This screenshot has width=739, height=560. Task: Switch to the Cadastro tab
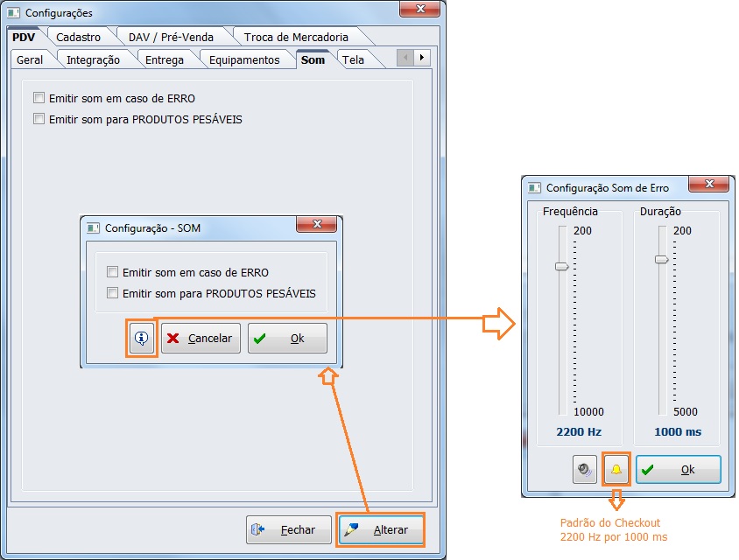[78, 37]
